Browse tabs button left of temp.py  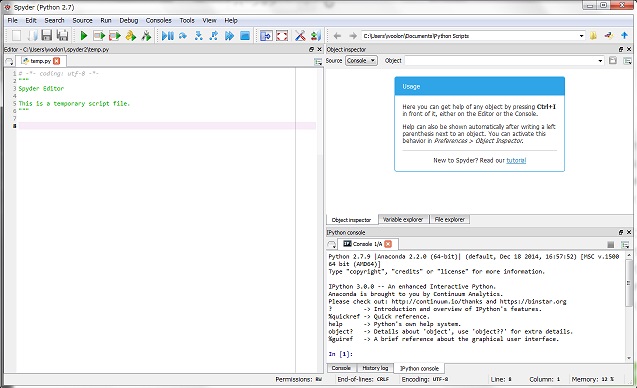[9, 61]
